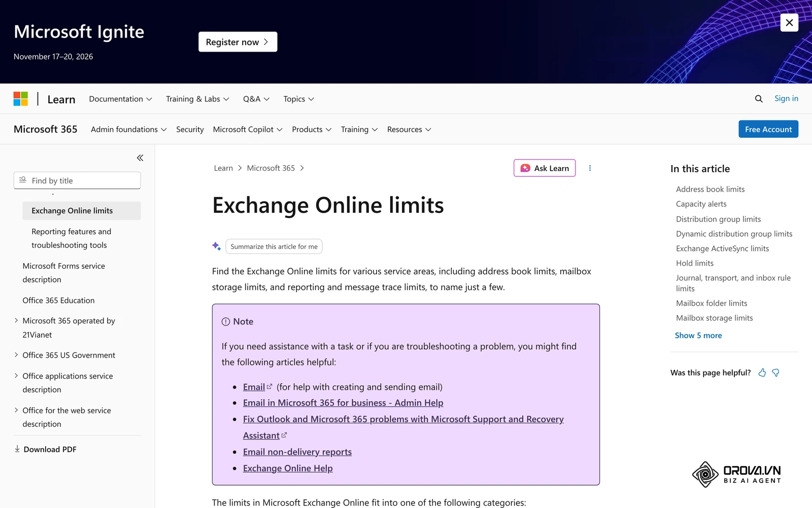Open the Q&A dropdown menu
This screenshot has width=812, height=508.
256,99
